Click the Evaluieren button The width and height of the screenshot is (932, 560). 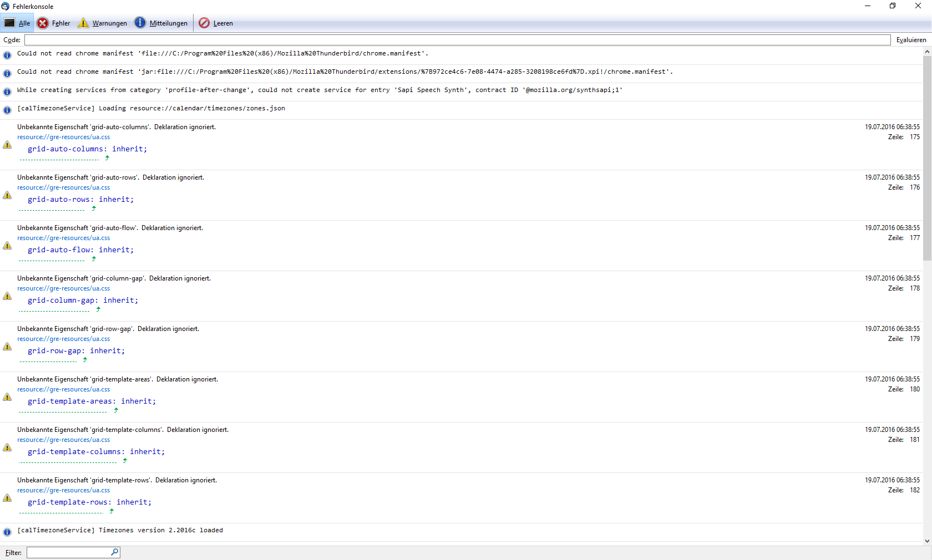tap(911, 40)
